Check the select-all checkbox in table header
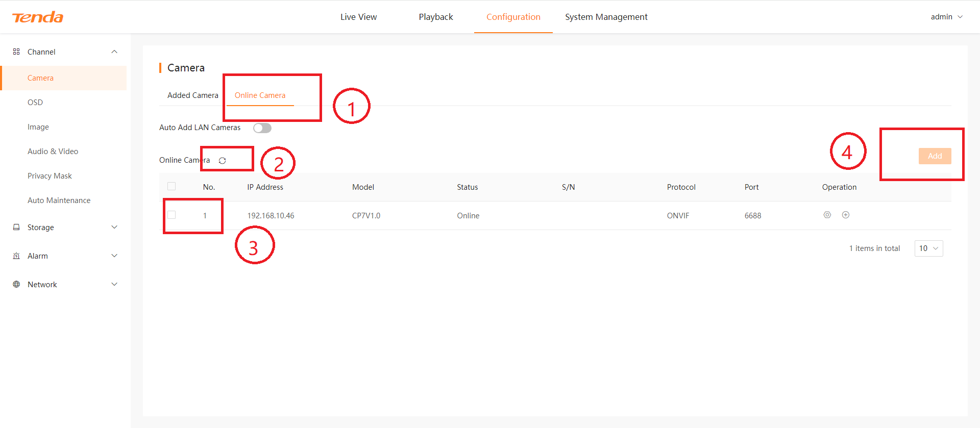This screenshot has width=980, height=428. pyautogui.click(x=171, y=187)
